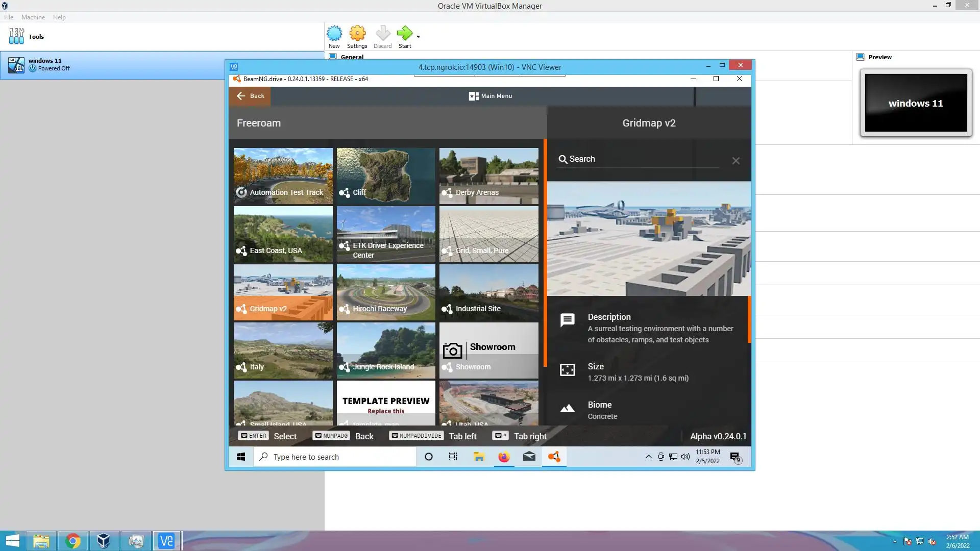This screenshot has width=980, height=551.
Task: Open remote notification center icon
Action: [x=735, y=457]
